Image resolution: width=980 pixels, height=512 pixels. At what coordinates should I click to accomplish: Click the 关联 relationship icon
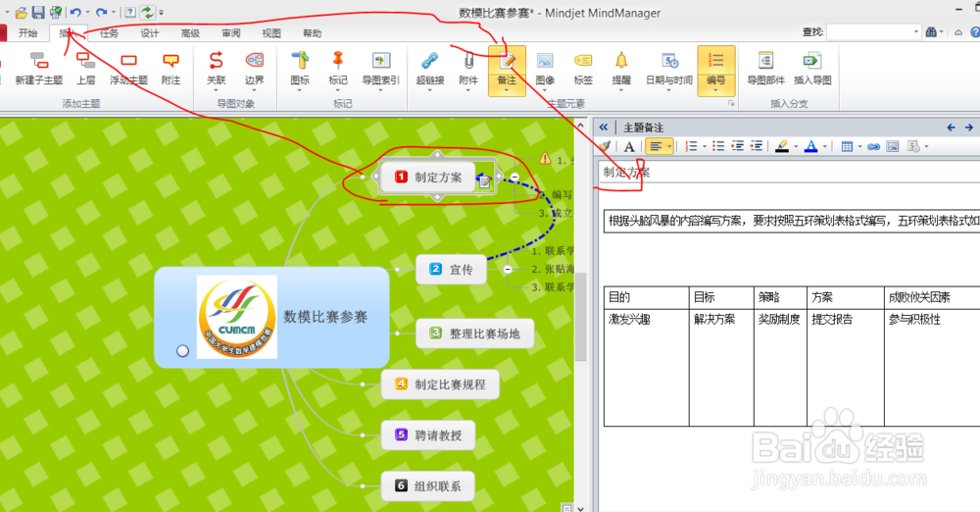coord(217,61)
